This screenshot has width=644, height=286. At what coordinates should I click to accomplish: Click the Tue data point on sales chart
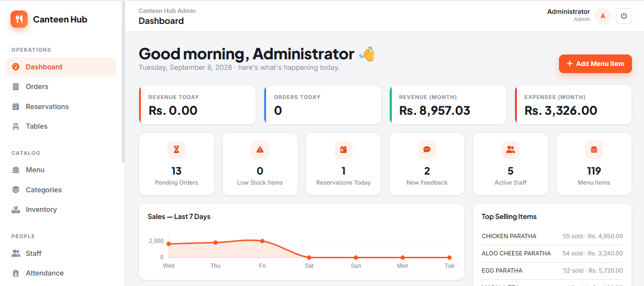coord(450,257)
